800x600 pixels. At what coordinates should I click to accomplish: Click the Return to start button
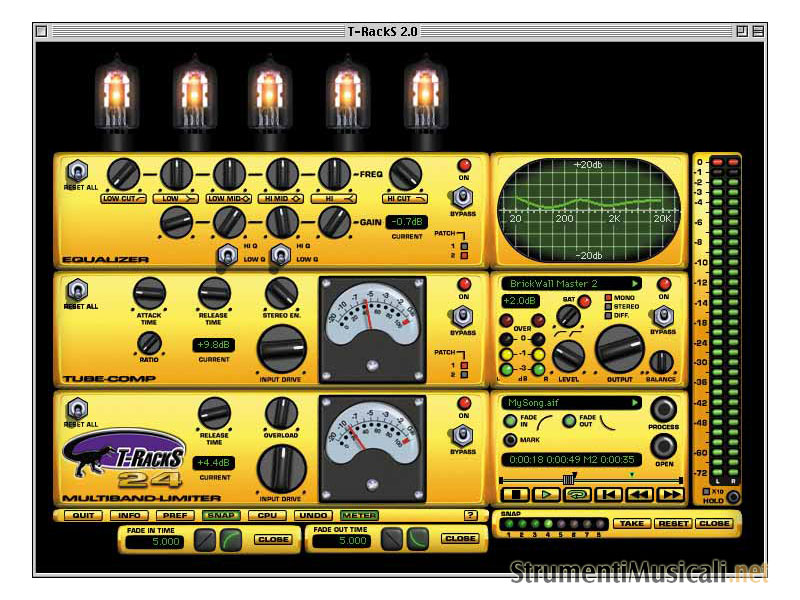(x=609, y=493)
